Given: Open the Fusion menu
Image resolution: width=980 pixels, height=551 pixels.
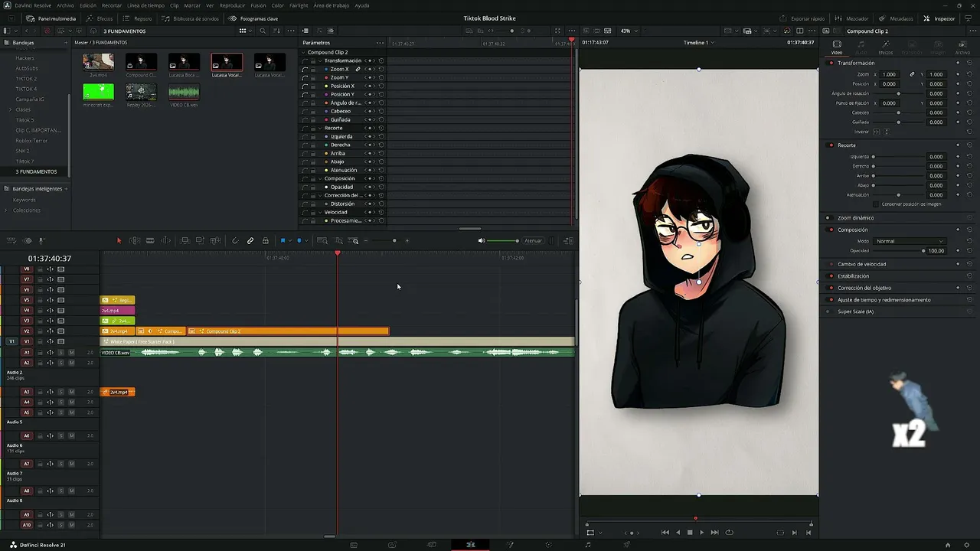Looking at the screenshot, I should click(258, 5).
